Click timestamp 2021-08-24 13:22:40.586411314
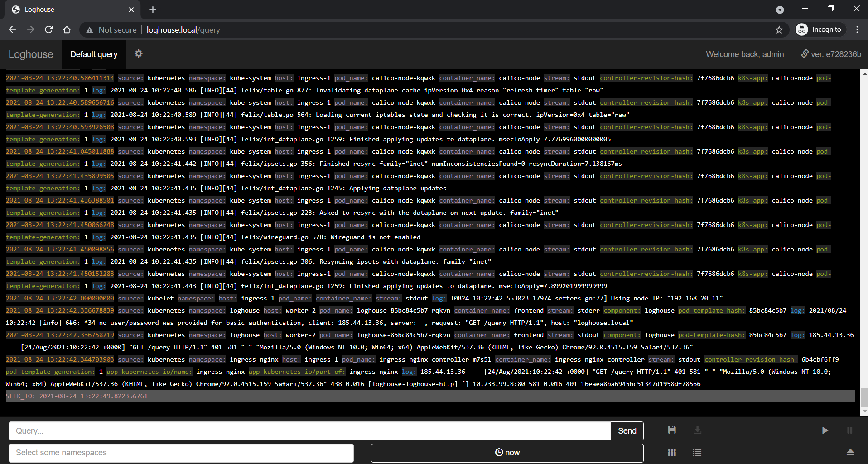The width and height of the screenshot is (868, 464). [x=60, y=78]
